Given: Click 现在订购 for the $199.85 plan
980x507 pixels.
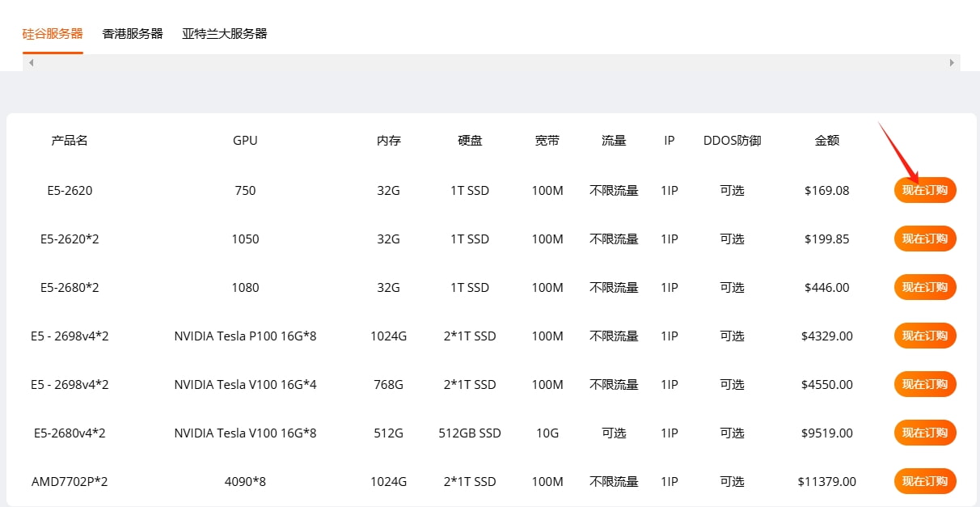Looking at the screenshot, I should tap(925, 239).
